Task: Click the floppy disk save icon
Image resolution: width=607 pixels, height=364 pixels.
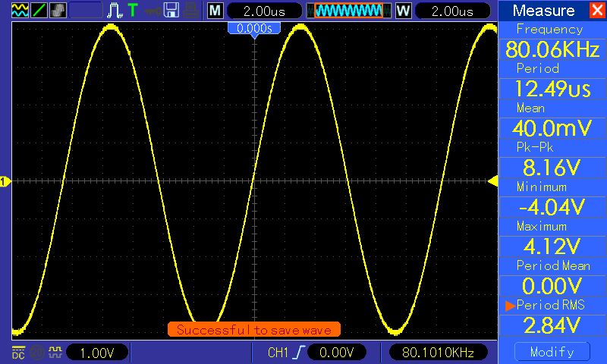Action: (171, 11)
